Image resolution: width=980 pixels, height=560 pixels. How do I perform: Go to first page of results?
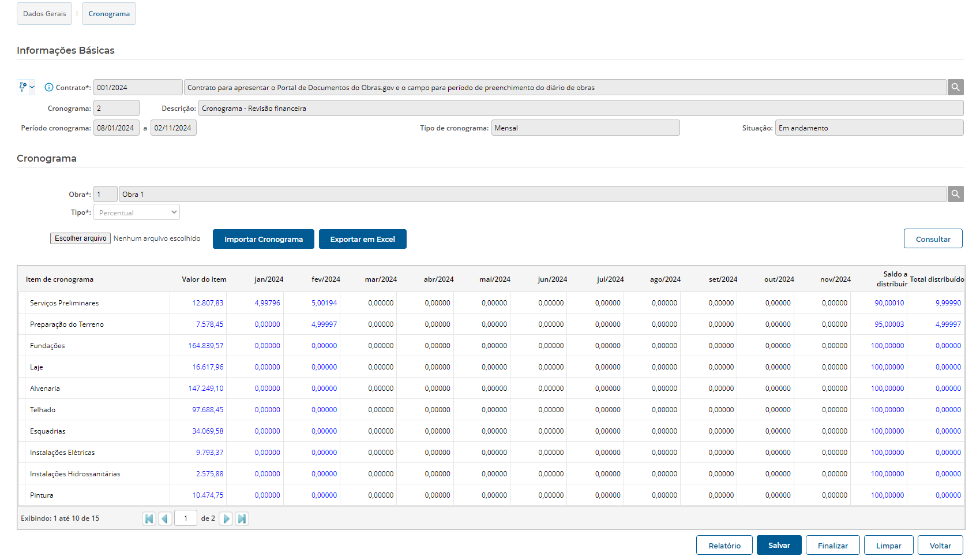[x=149, y=518]
